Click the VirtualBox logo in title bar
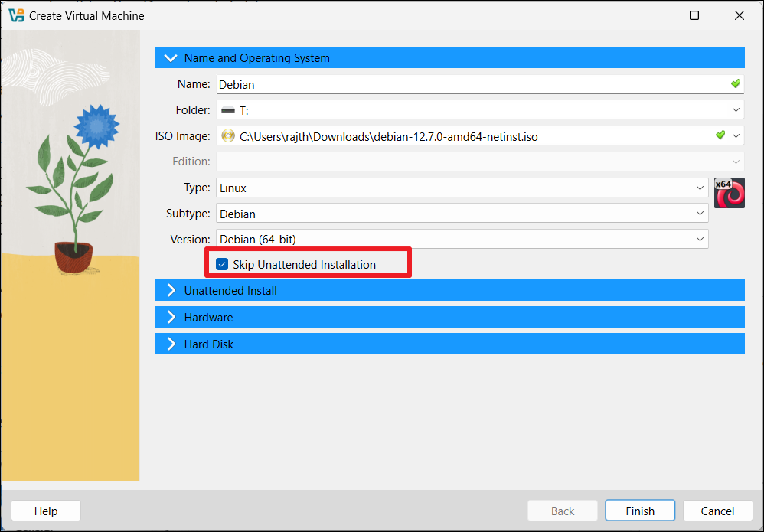764x532 pixels. point(15,15)
